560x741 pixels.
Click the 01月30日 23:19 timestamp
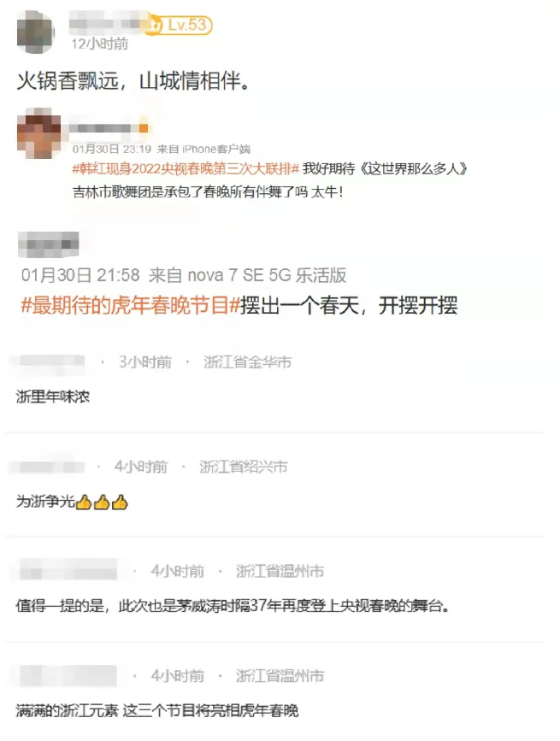coord(111,150)
